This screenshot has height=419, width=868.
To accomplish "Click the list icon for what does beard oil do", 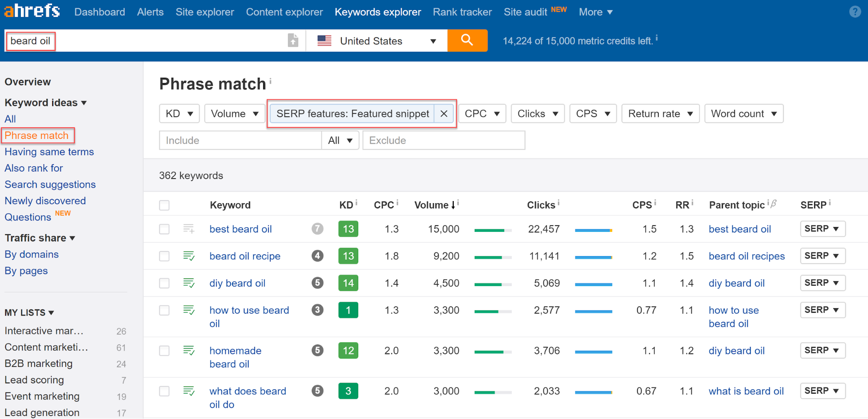I will click(189, 391).
